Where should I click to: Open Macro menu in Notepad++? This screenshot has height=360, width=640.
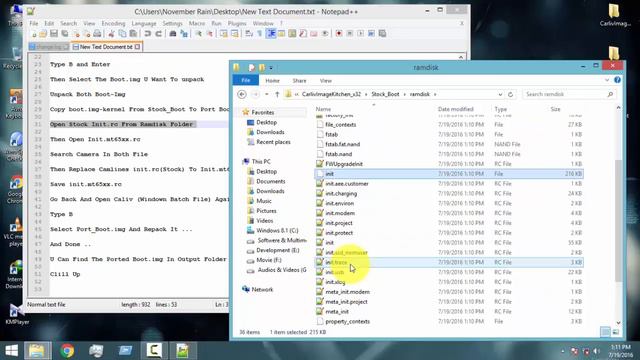tap(197, 23)
